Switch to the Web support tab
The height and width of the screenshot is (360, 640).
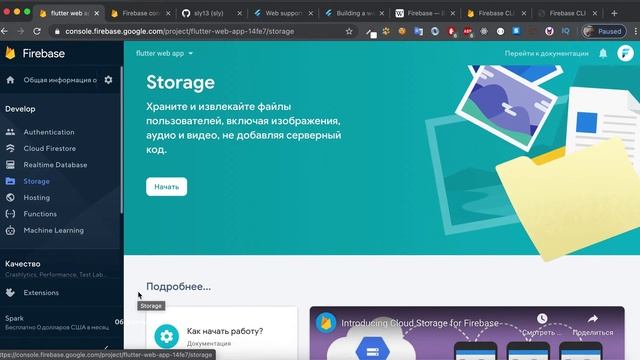pos(283,13)
